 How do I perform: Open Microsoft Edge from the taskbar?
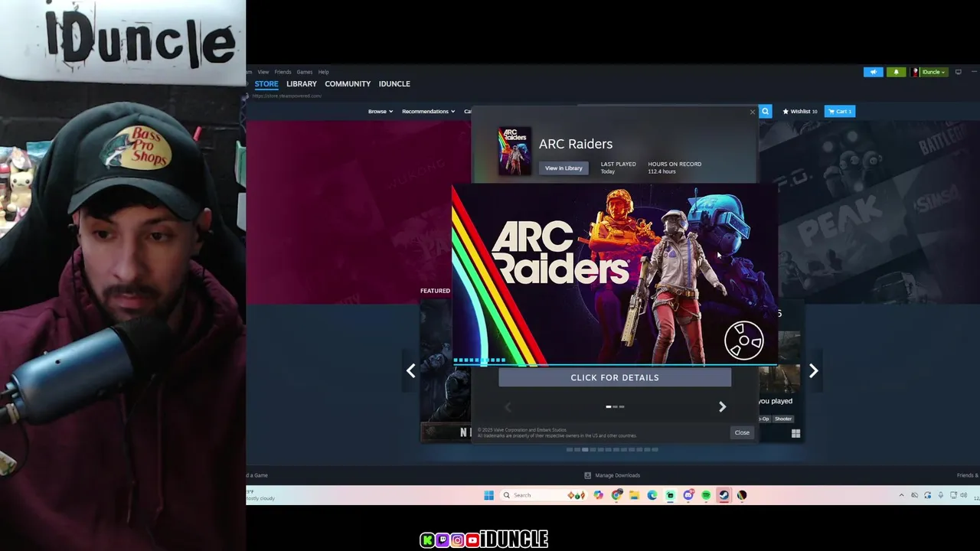652,495
